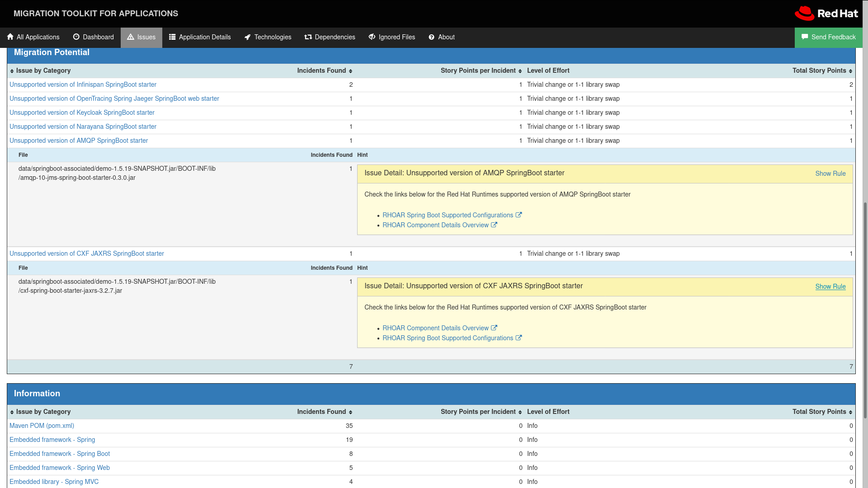The image size is (868, 488).
Task: Click the home icon beside All Applications
Action: [x=10, y=37]
